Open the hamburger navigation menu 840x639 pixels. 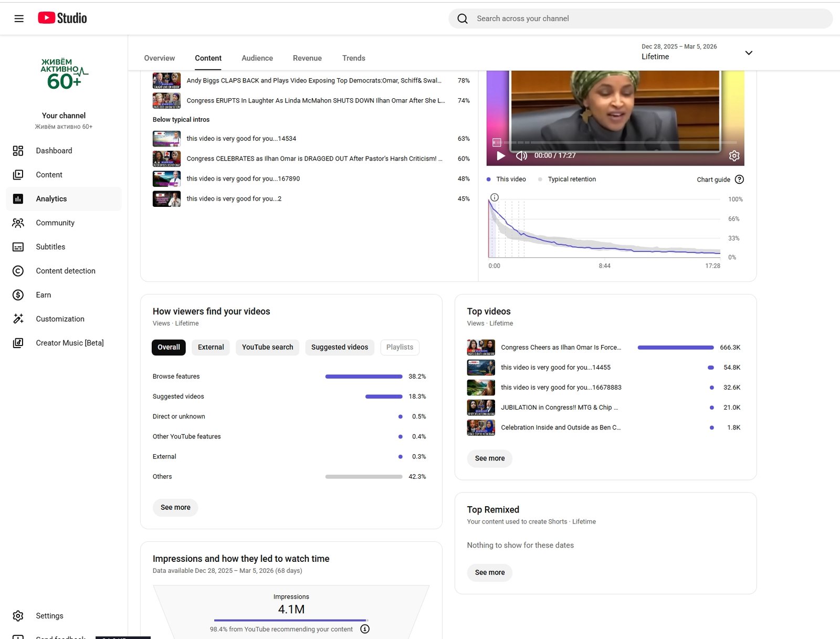point(19,19)
